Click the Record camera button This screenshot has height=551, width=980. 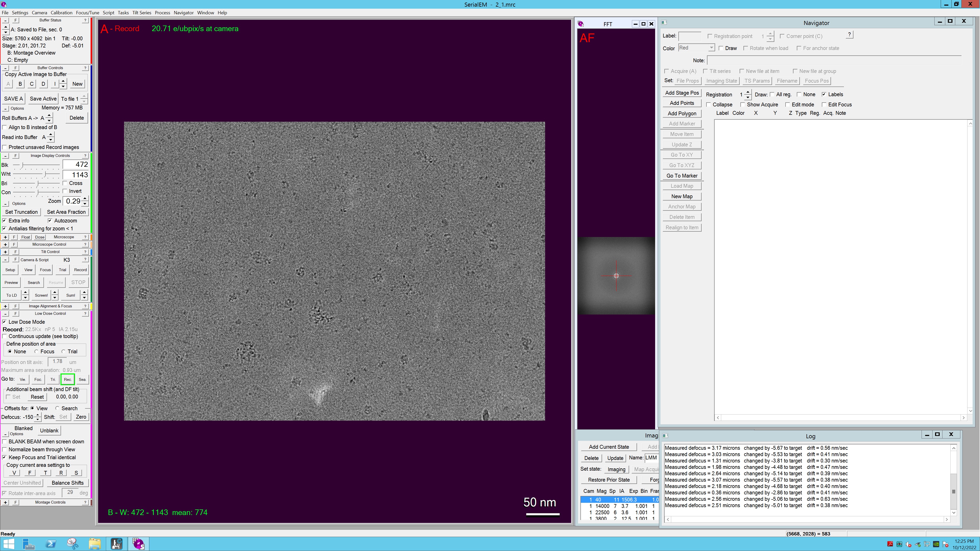click(80, 270)
